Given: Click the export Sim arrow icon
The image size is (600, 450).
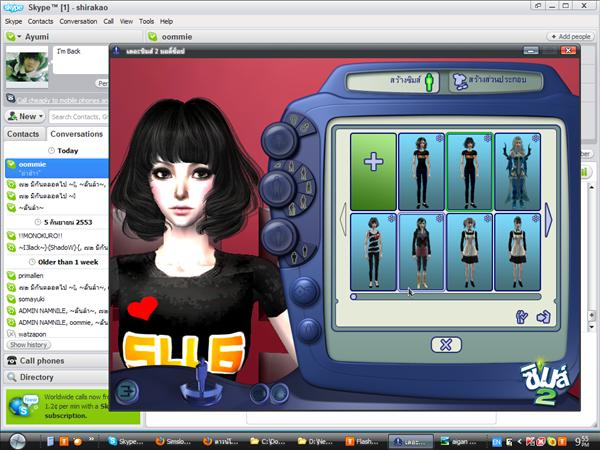Looking at the screenshot, I should tap(543, 316).
